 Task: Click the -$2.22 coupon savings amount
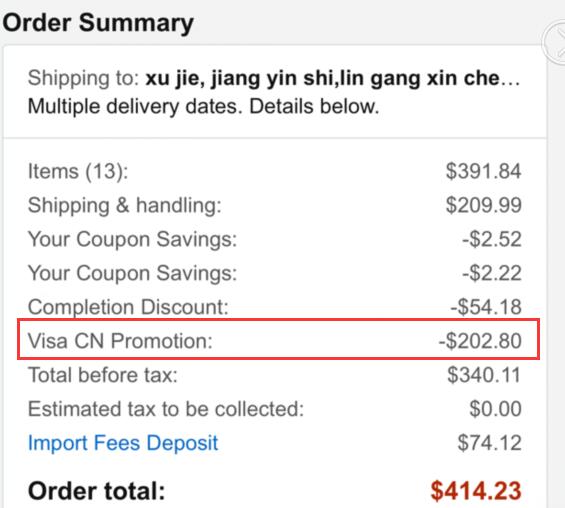click(x=492, y=273)
